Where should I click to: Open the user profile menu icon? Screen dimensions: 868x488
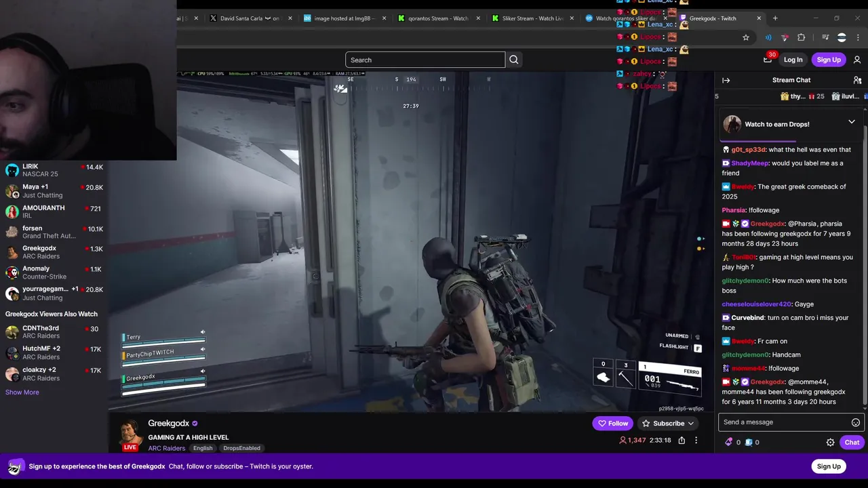(x=857, y=60)
